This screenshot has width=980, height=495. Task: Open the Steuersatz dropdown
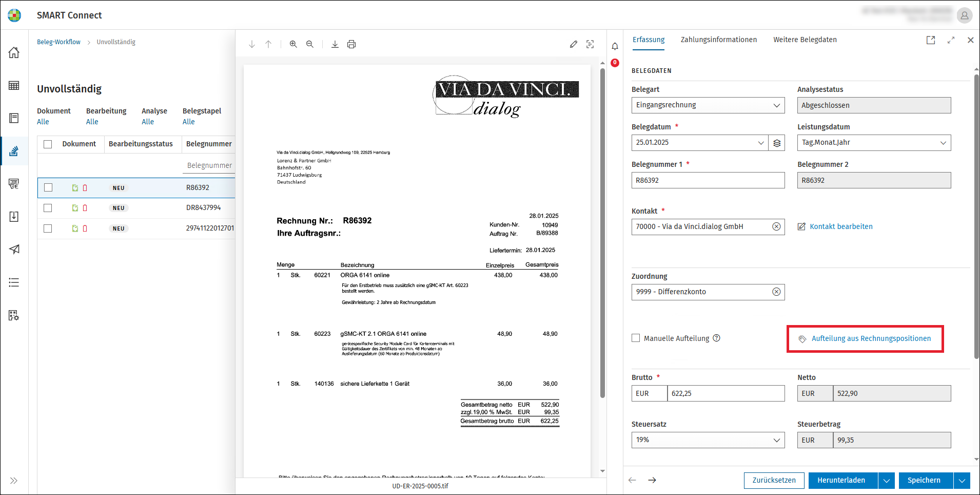tap(708, 440)
